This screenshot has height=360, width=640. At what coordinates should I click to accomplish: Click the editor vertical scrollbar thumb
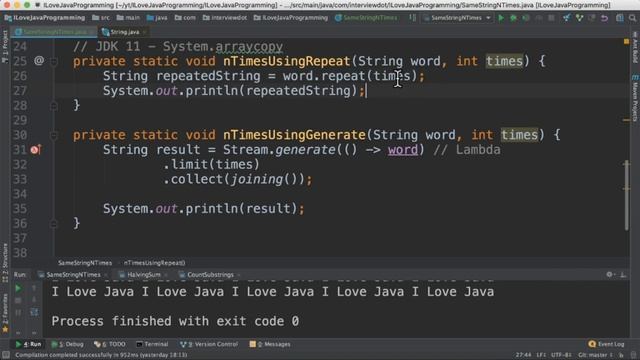627,195
